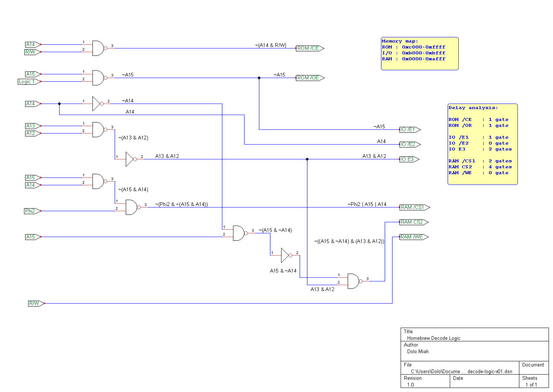Click the IO /E1 output port

point(409,130)
